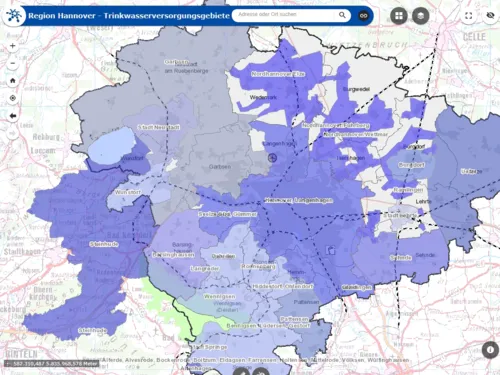Click the Region Hannover logo
Screen dimensions: 500x375
[x=14, y=16]
